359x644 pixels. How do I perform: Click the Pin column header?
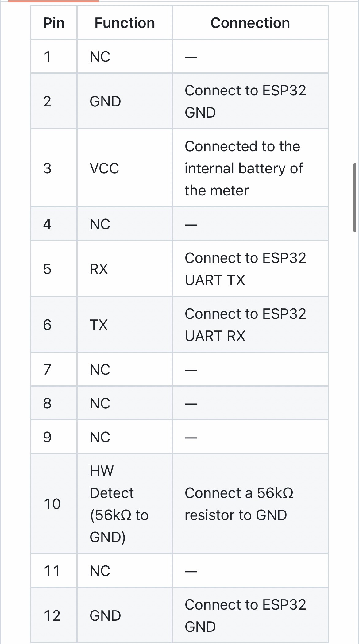pyautogui.click(x=54, y=23)
